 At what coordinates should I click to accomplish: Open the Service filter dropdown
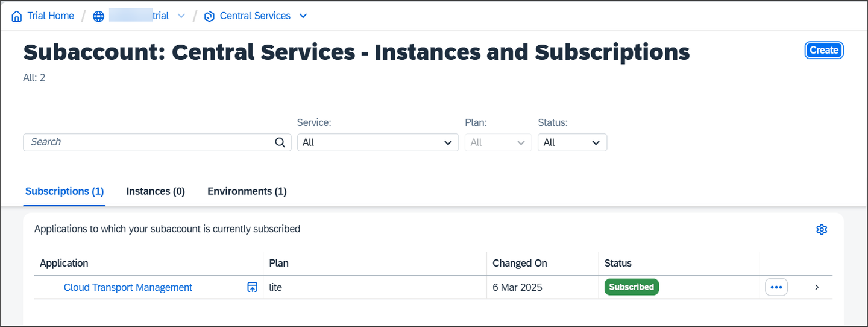point(378,142)
